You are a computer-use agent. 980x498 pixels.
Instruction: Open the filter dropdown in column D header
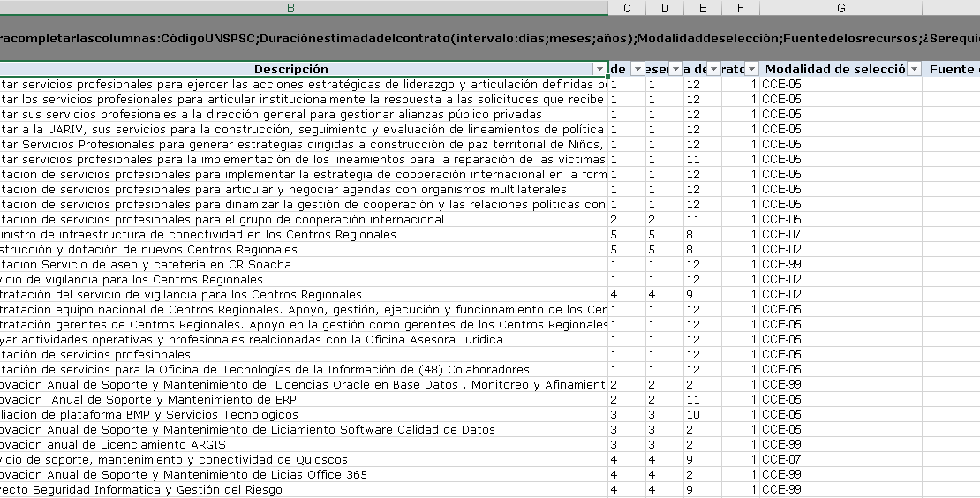pos(675,69)
